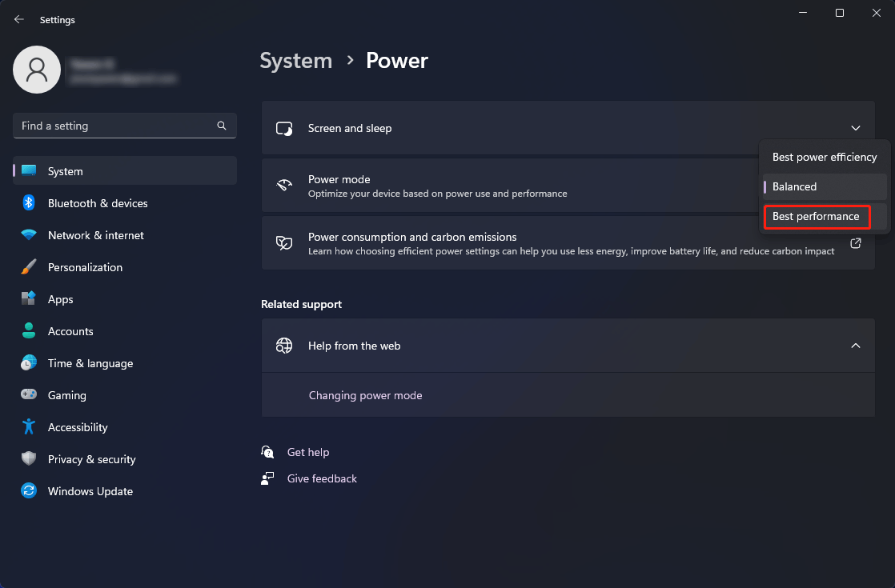895x588 pixels.
Task: Select Best performance power mode
Action: (817, 216)
